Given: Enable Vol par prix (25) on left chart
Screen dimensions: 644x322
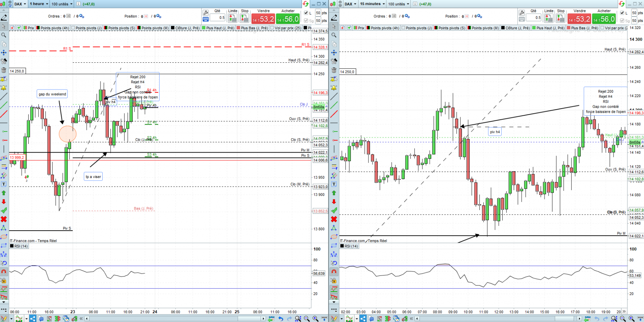Looking at the screenshot, I should [286, 28].
